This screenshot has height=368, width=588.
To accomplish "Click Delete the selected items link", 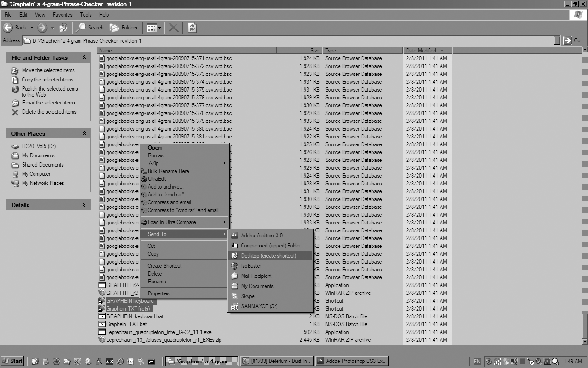I will pos(49,112).
